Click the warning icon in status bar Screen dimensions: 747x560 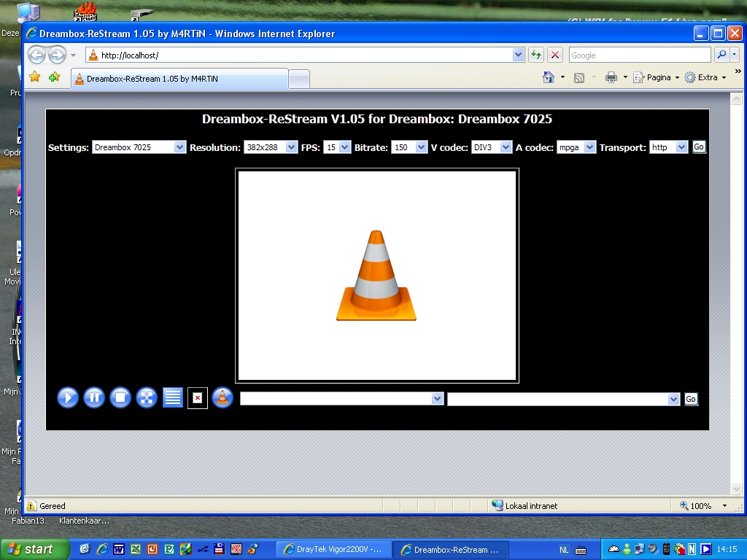[31, 506]
